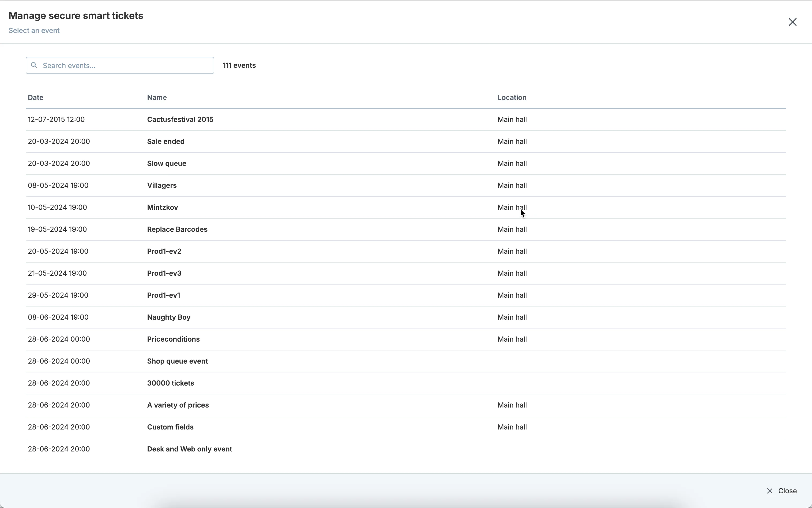
Task: Click the 111 events count label
Action: click(x=239, y=66)
